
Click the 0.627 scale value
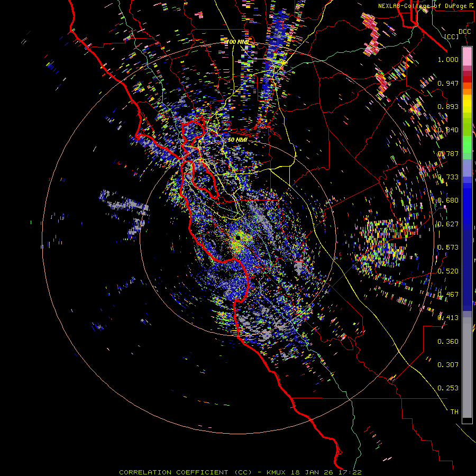(448, 224)
